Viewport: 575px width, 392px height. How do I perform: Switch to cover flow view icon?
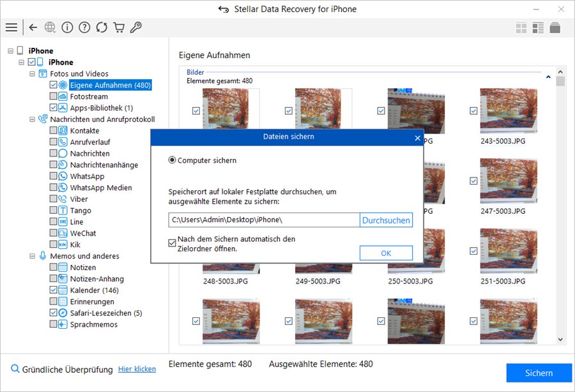click(x=555, y=28)
